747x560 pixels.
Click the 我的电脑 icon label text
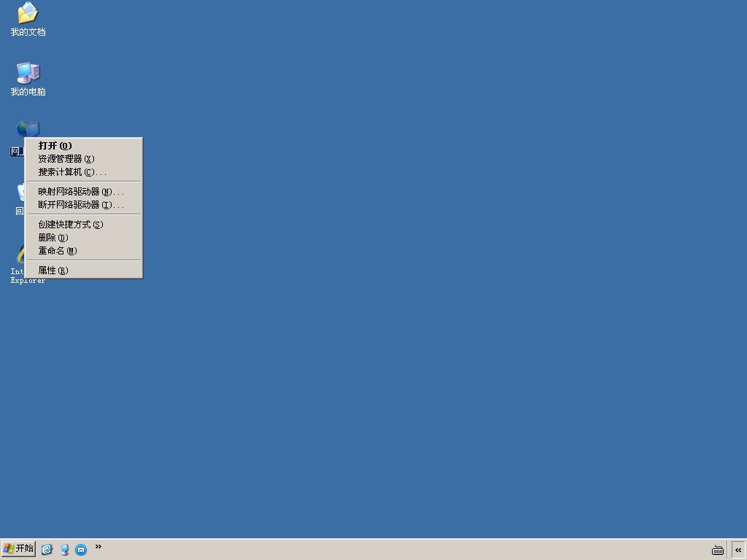pos(28,91)
